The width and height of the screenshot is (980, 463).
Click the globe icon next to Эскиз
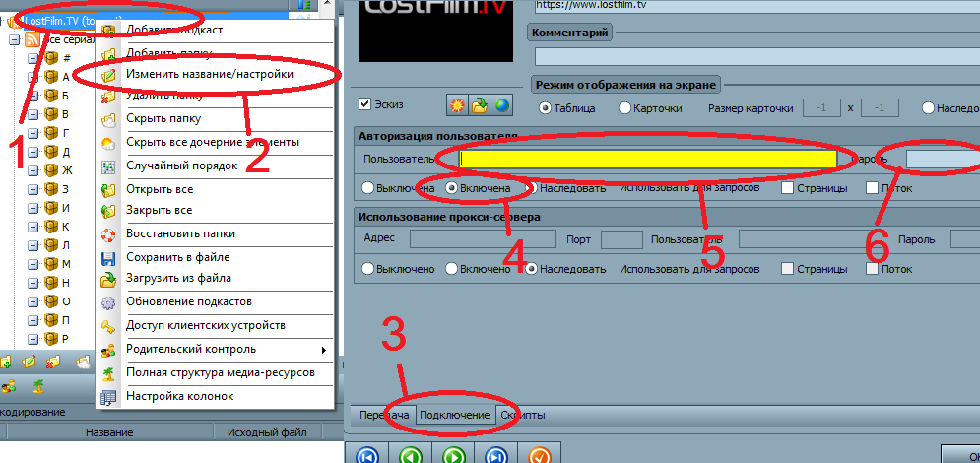502,105
